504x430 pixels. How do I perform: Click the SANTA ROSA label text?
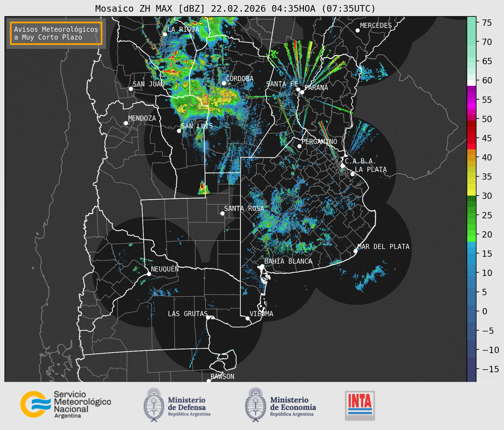244,208
